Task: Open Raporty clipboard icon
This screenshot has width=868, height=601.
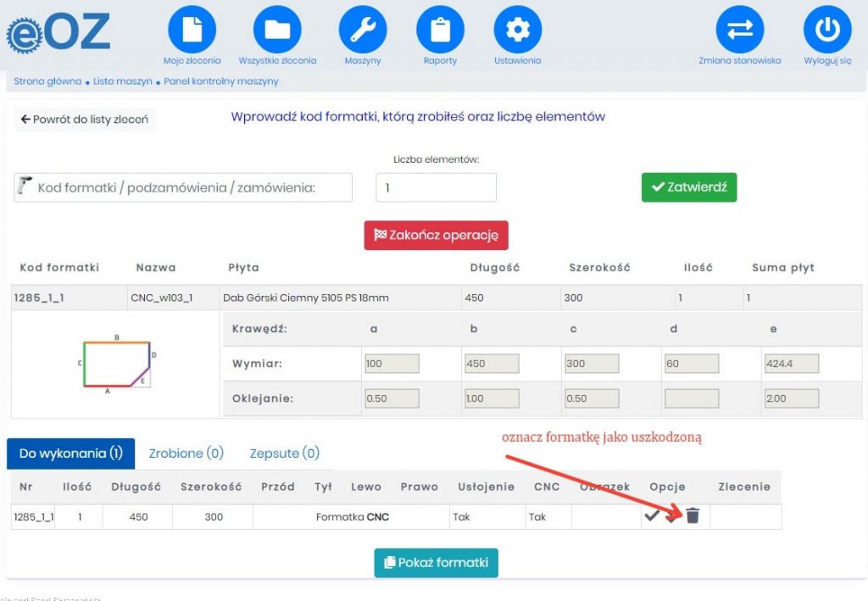Action: pyautogui.click(x=440, y=30)
